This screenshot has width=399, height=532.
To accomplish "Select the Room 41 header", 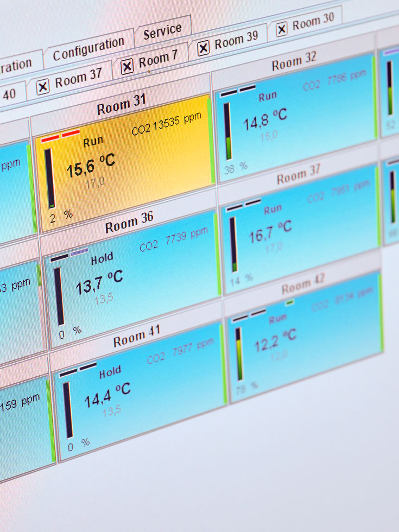I will (137, 336).
